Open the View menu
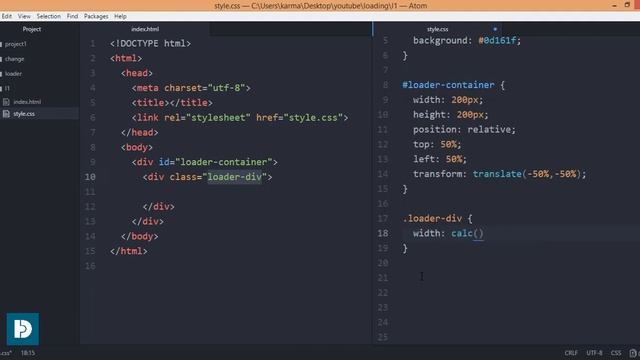This screenshot has height=360, width=640. click(24, 16)
